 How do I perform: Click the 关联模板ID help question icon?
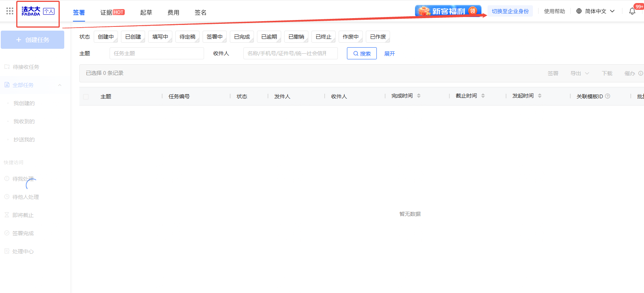(608, 96)
